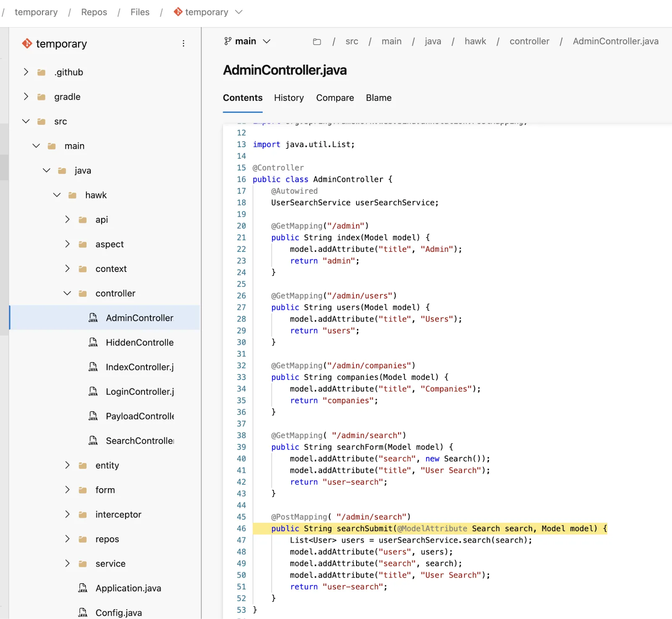Click the entity folder icon
The image size is (672, 619).
pyautogui.click(x=83, y=466)
